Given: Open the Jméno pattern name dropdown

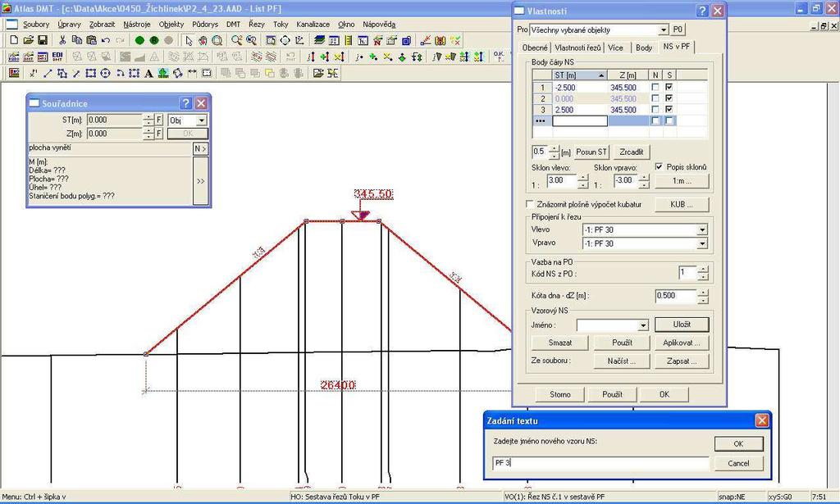Looking at the screenshot, I should 643,325.
